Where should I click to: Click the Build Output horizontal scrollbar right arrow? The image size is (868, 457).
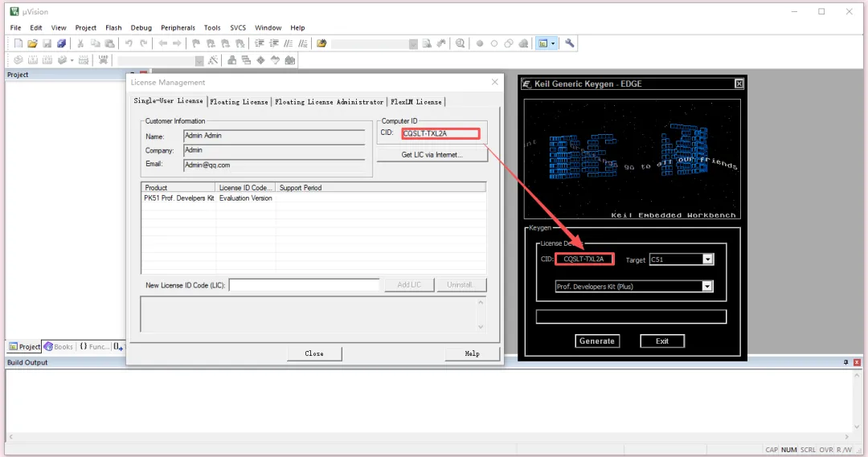point(847,437)
